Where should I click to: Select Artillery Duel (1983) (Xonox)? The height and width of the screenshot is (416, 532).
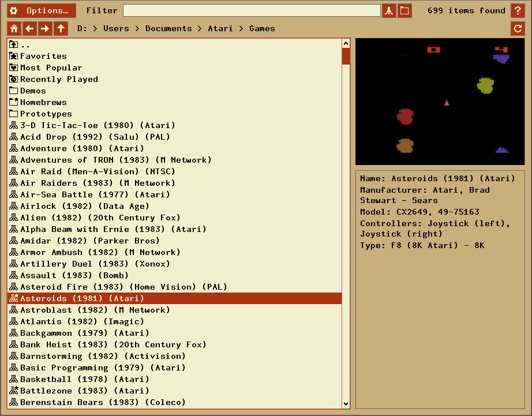pos(174,264)
